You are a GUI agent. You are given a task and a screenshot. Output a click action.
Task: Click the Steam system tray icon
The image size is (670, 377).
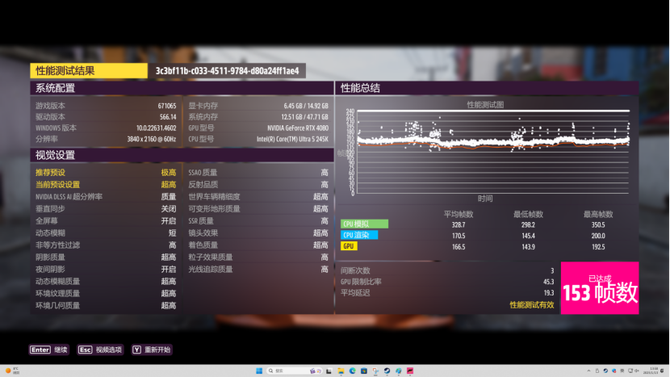[605, 371]
